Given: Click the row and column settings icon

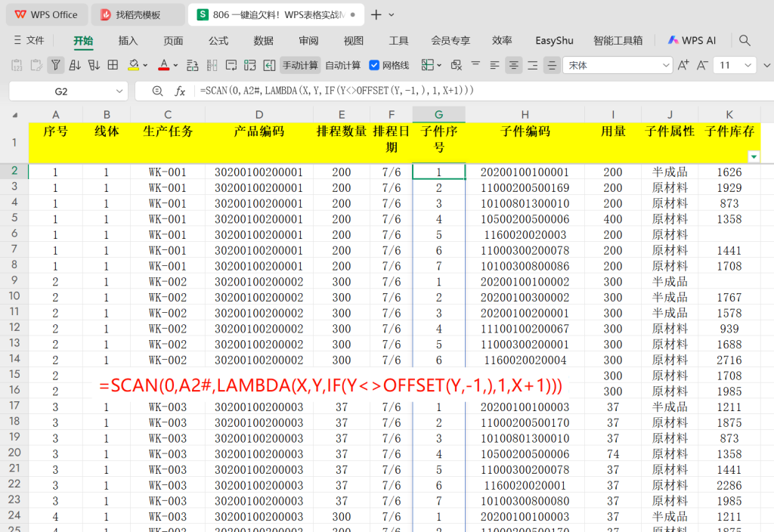Looking at the screenshot, I should (193, 65).
